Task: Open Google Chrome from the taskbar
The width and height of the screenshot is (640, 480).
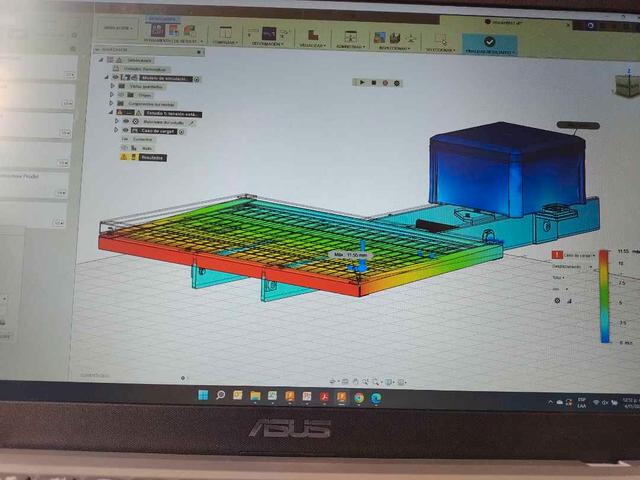Action: [359, 398]
